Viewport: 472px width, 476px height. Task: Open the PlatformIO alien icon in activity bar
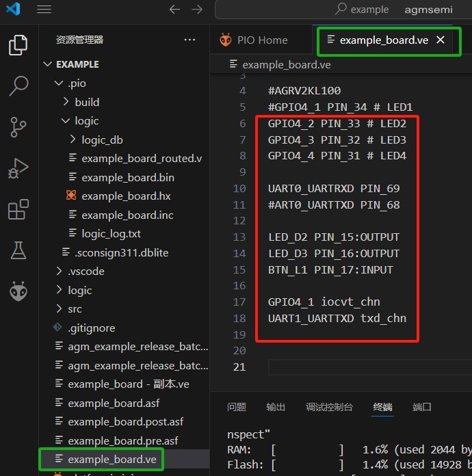[18, 291]
